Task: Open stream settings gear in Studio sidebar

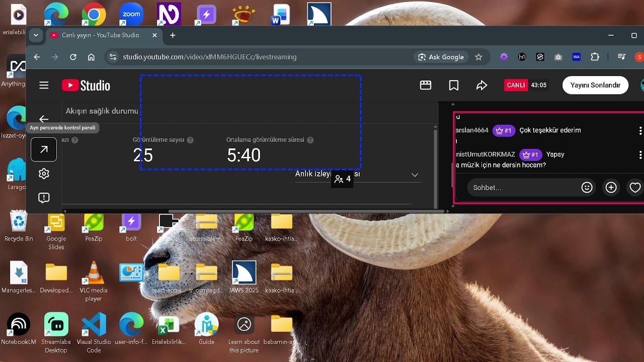Action: [x=44, y=173]
